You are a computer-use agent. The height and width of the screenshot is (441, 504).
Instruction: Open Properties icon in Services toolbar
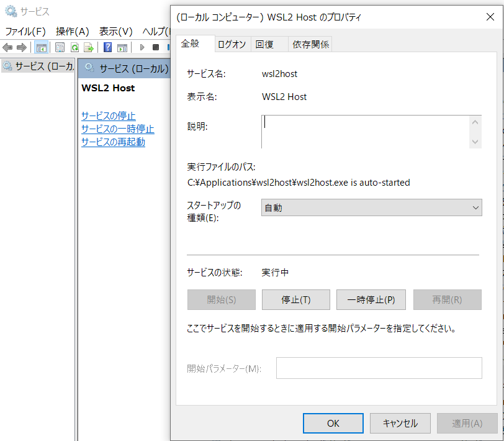point(60,48)
